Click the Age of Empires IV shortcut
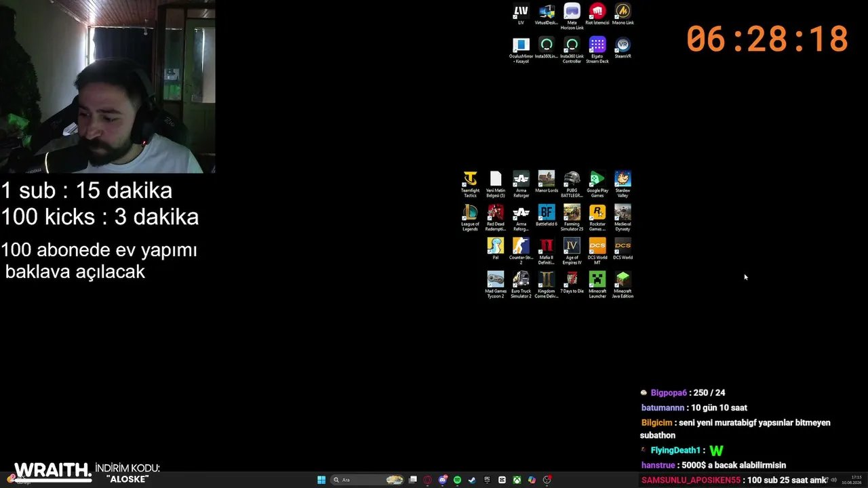This screenshot has height=488, width=868. (x=572, y=251)
